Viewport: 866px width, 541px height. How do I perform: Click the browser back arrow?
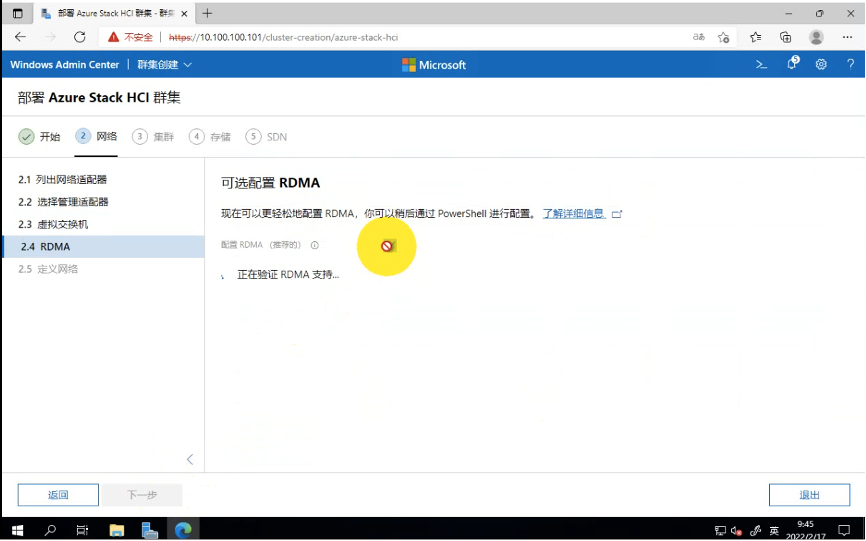coord(20,37)
